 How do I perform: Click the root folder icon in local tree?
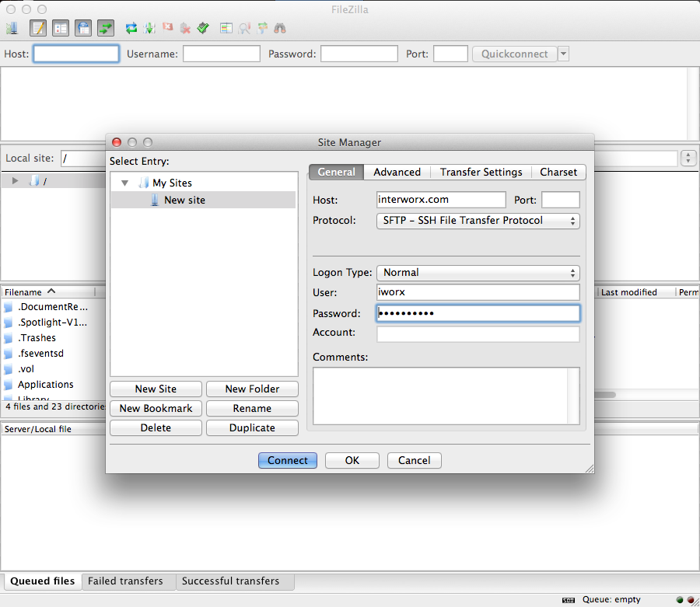[x=34, y=180]
